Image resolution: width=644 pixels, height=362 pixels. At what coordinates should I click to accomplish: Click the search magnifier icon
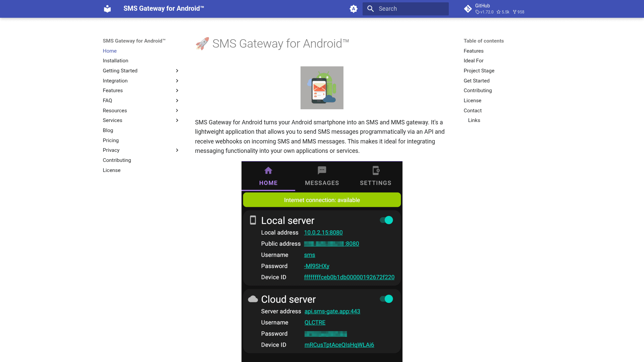(371, 9)
